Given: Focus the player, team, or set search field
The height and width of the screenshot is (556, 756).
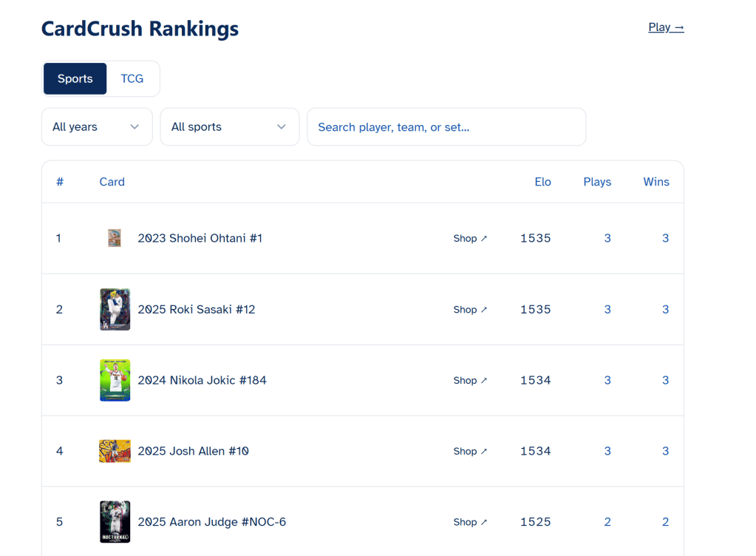Looking at the screenshot, I should pyautogui.click(x=446, y=127).
